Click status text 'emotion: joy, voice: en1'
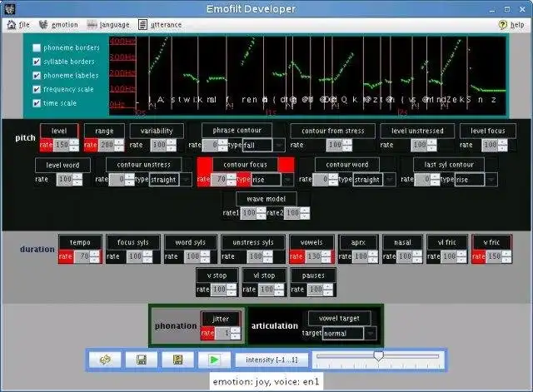The width and height of the screenshot is (533, 392). 266,382
